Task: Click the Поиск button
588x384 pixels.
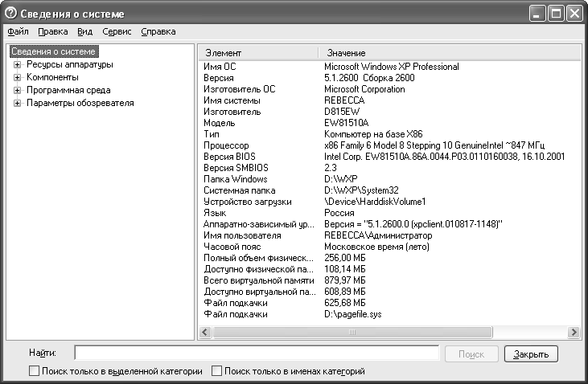Action: coord(471,354)
